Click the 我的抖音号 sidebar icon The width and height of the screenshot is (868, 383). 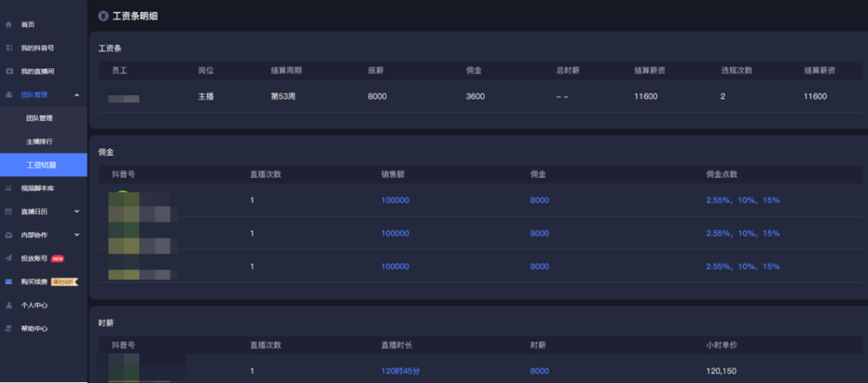pos(9,48)
